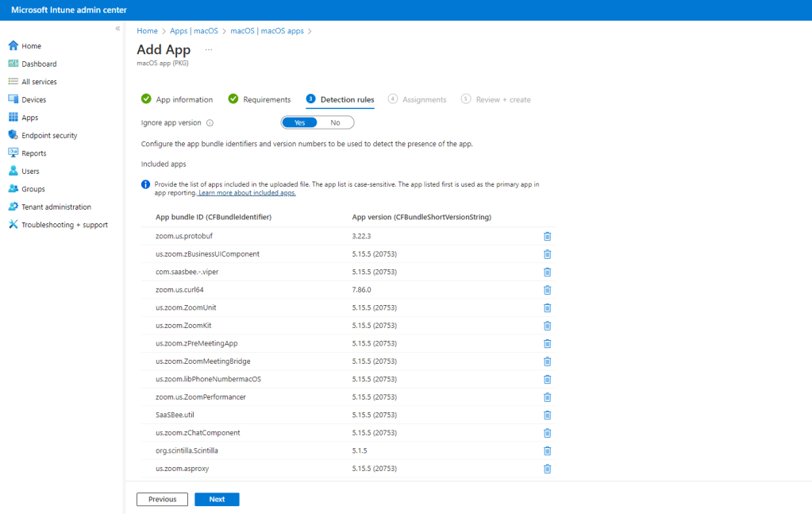Go to Troubleshooting + support
This screenshot has width=812, height=514.
(x=63, y=225)
